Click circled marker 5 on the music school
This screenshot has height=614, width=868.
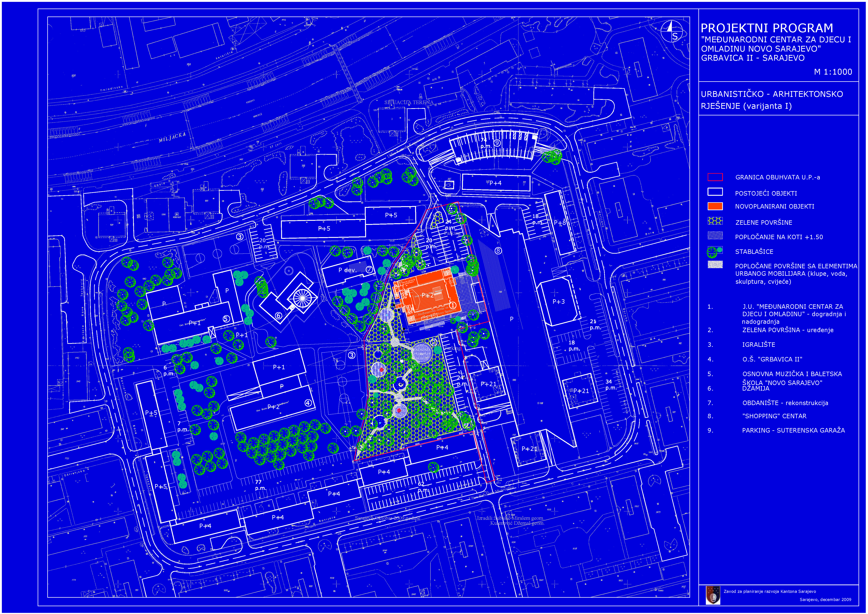click(226, 319)
